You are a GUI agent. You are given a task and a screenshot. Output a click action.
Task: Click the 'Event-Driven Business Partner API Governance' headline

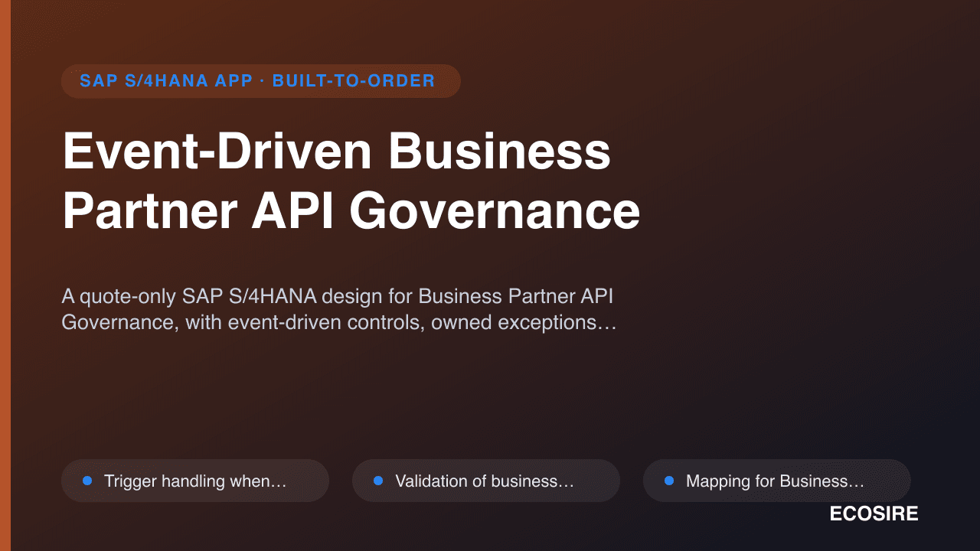pos(351,181)
